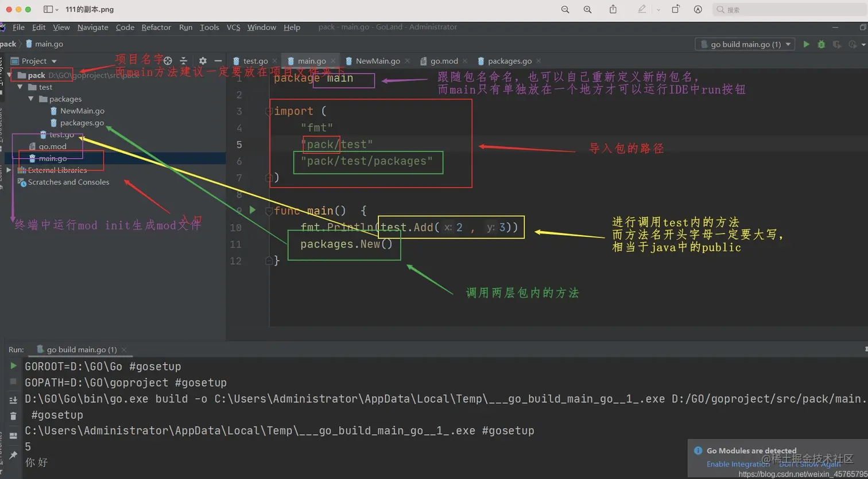Close the NewMain.go editor tab

[407, 61]
